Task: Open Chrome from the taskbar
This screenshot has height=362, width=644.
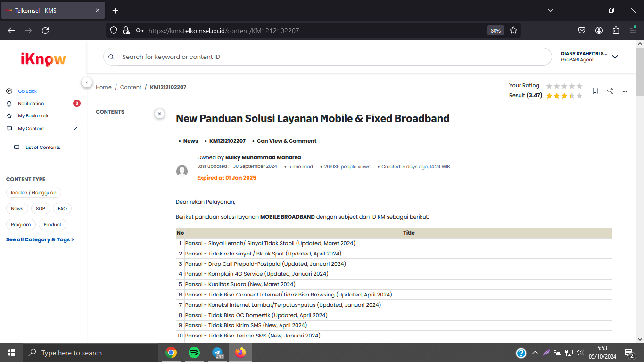Action: coord(171,353)
